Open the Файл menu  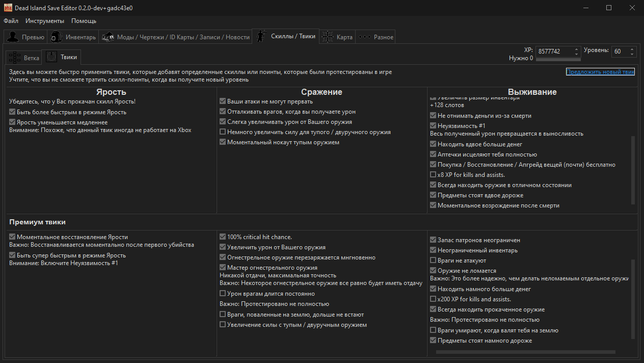click(11, 21)
